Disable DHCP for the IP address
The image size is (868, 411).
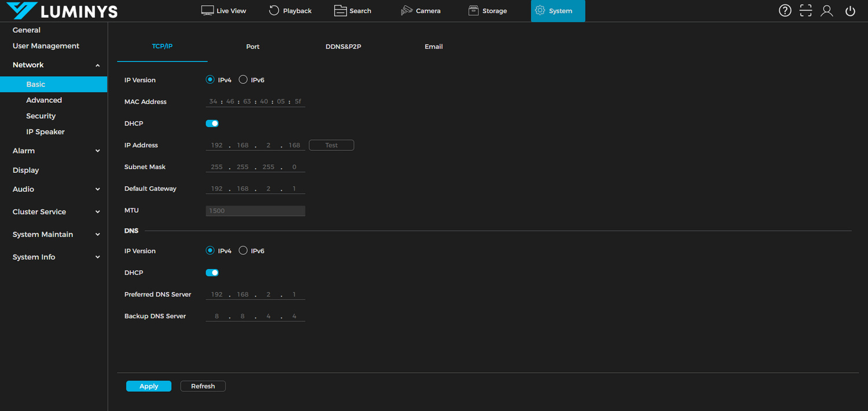tap(212, 123)
